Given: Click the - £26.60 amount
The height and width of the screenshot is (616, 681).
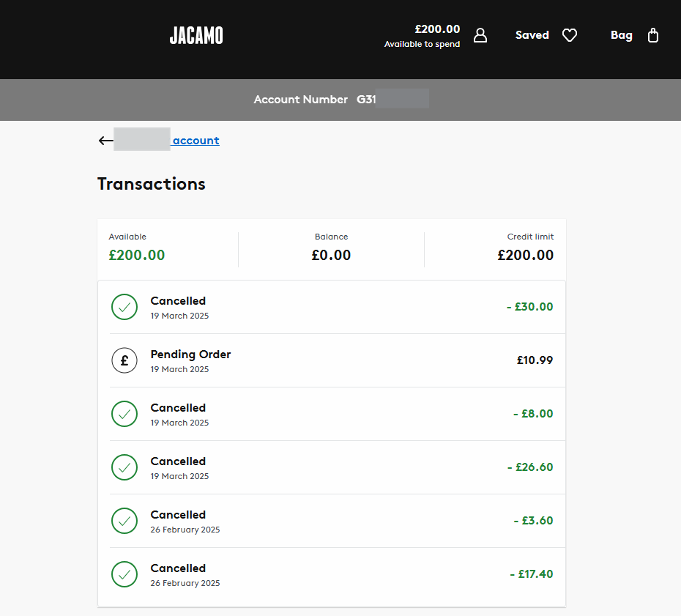Looking at the screenshot, I should (x=530, y=467).
